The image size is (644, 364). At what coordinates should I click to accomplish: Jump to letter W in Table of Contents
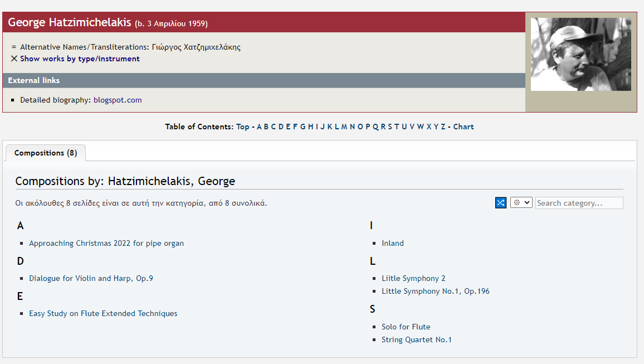[421, 127]
